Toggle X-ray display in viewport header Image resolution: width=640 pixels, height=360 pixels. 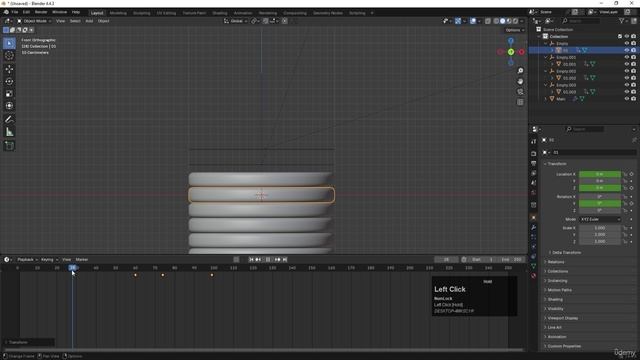point(488,21)
